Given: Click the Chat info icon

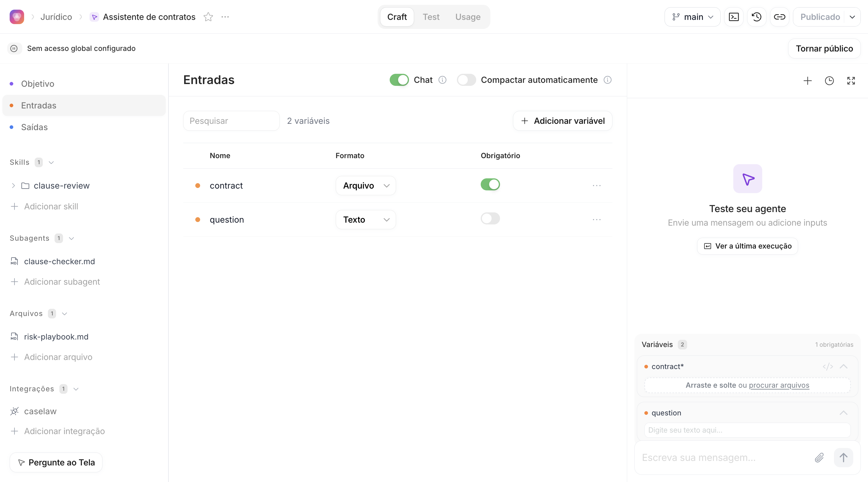Looking at the screenshot, I should (x=442, y=80).
